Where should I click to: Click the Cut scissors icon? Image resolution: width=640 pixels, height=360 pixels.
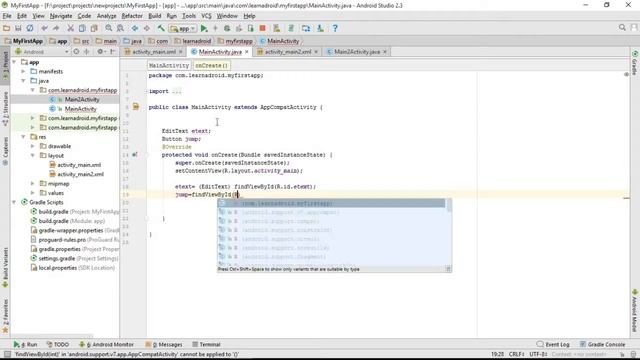tap(70, 28)
